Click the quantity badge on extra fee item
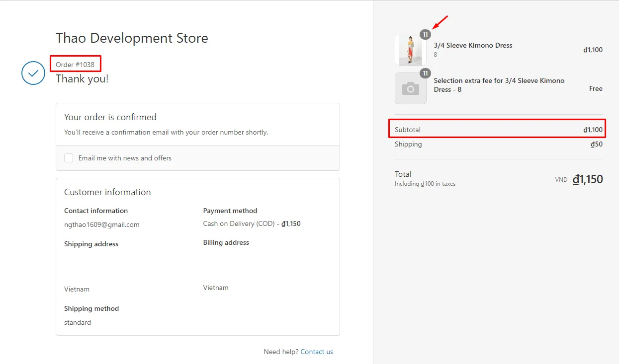The image size is (619, 364). click(425, 73)
